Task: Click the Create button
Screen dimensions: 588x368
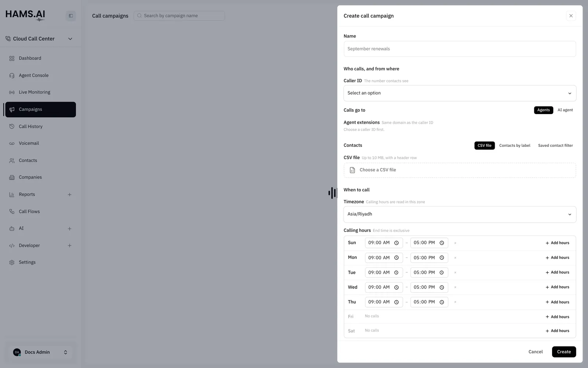Action: [564, 352]
